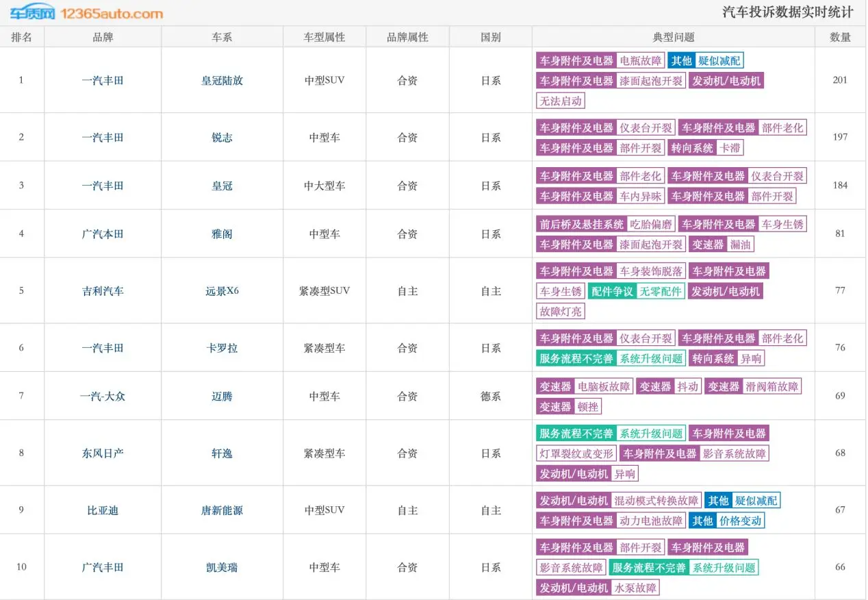Open the 锐志 car series link
The height and width of the screenshot is (600, 868).
[x=222, y=137]
